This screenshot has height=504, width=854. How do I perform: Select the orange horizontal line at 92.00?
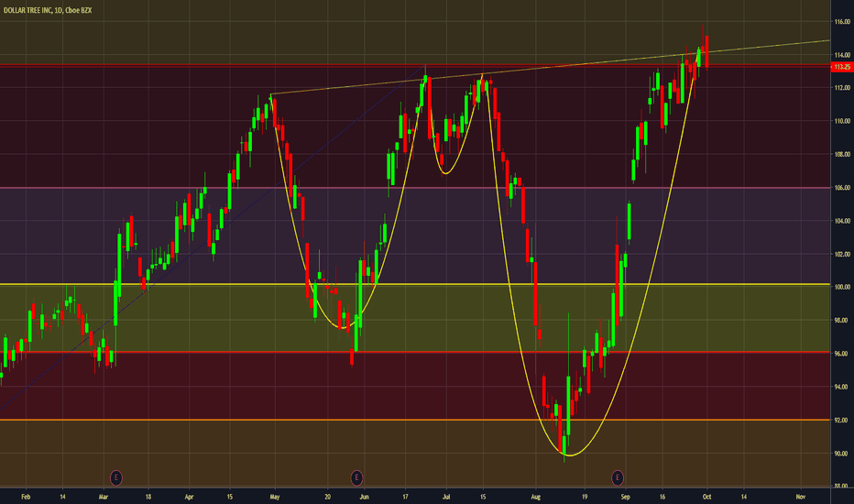(415, 420)
